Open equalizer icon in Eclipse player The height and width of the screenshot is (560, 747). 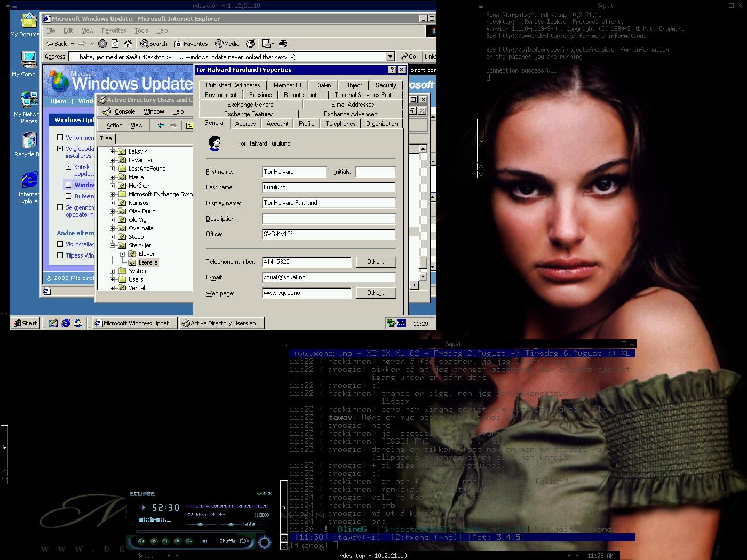250,524
